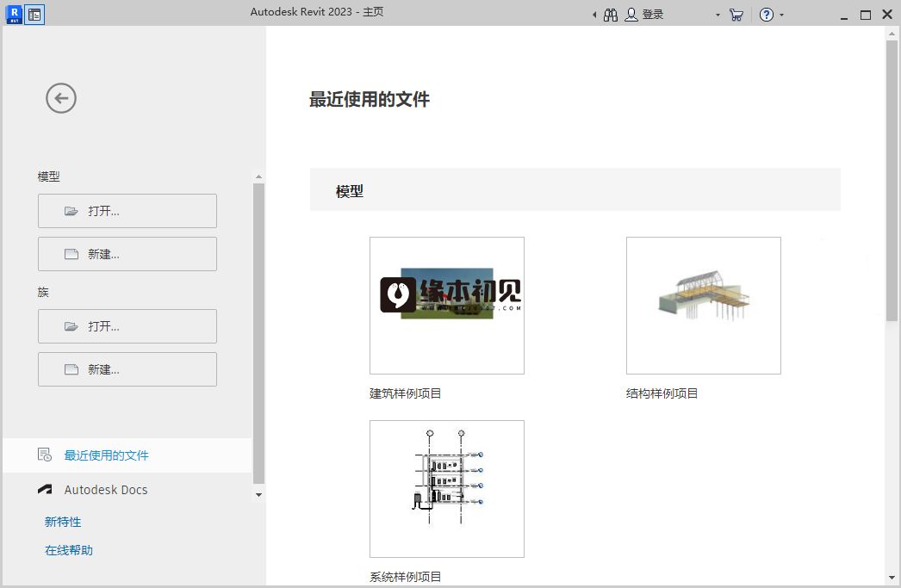Screen dimensions: 901x588
Task: Click 新建... under the 族 section
Action: 127,369
